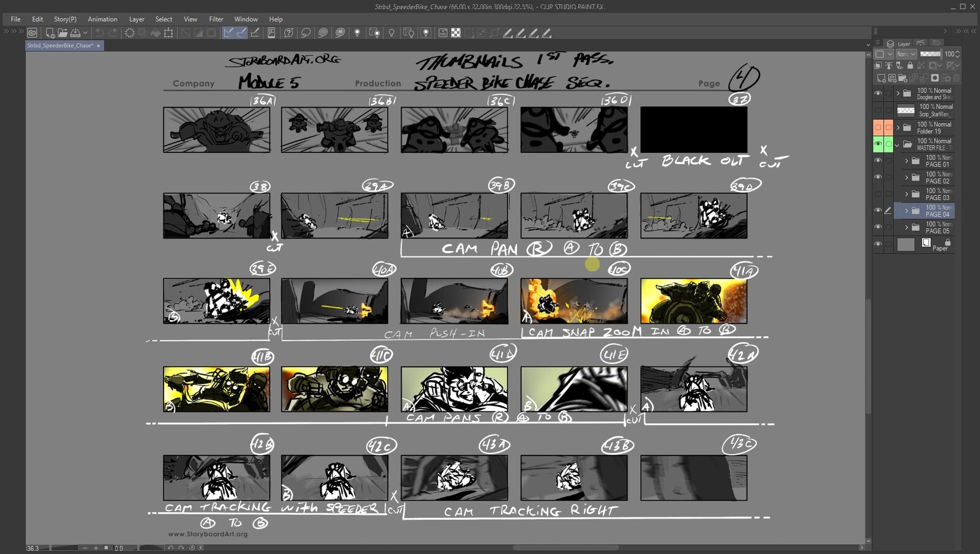Open the View menu
The width and height of the screenshot is (980, 554).
pyautogui.click(x=190, y=19)
